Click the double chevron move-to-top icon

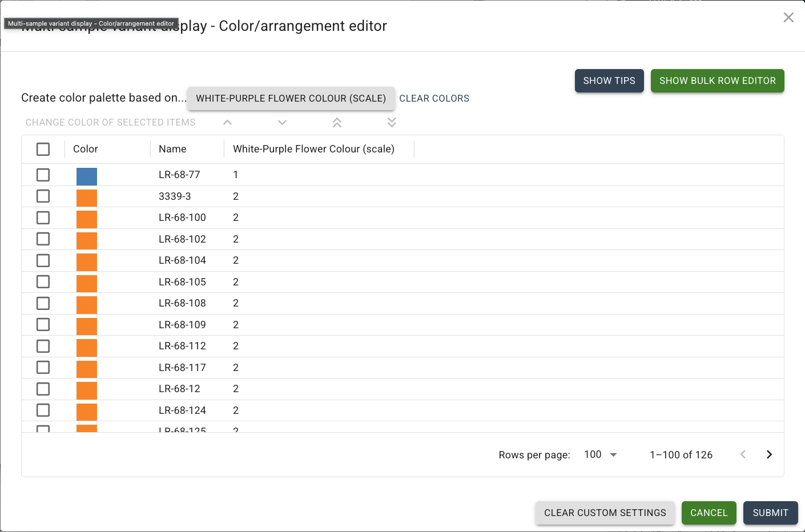click(x=337, y=122)
